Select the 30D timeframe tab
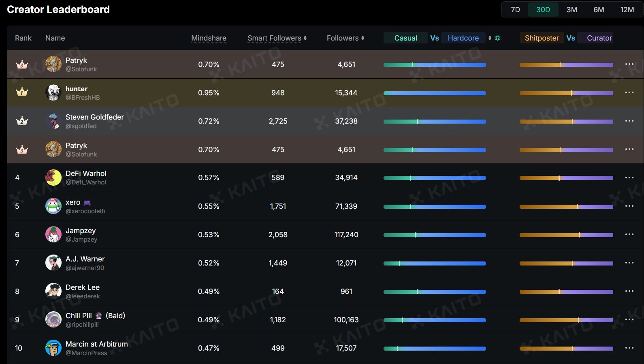 543,10
